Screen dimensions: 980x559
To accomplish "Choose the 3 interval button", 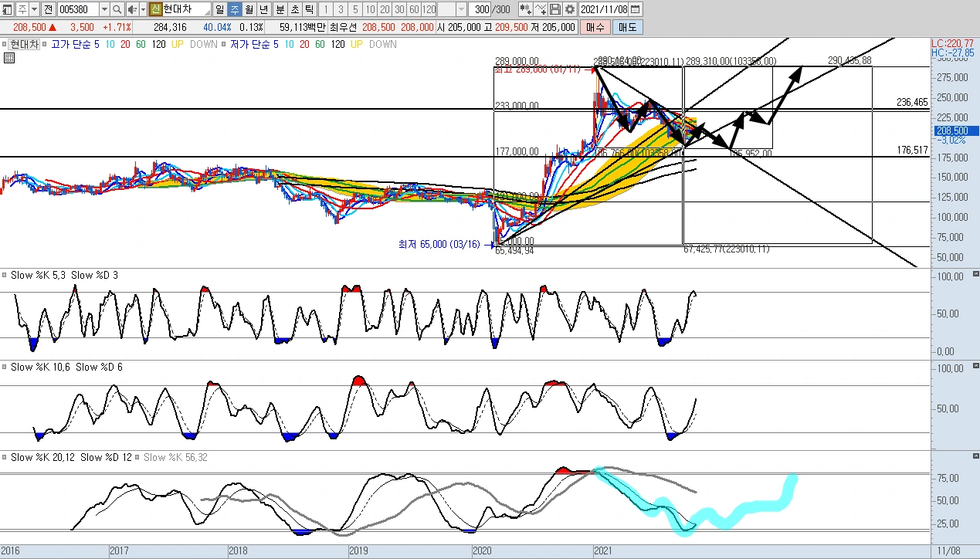I will click(x=341, y=9).
